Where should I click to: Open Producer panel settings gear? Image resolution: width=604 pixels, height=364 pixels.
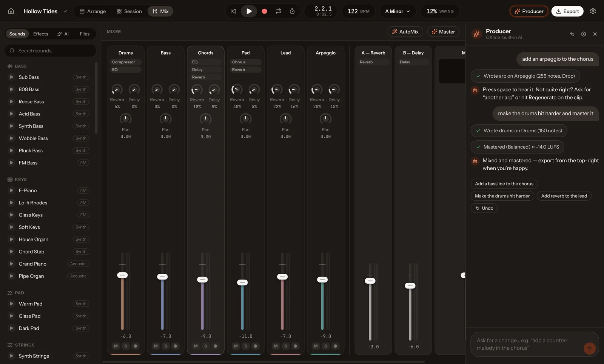[584, 34]
